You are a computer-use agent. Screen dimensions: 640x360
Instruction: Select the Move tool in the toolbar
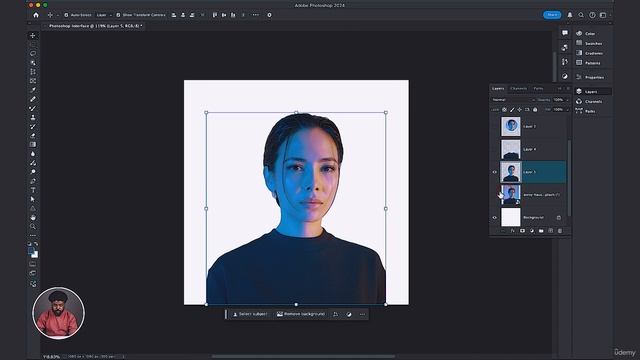click(x=33, y=36)
